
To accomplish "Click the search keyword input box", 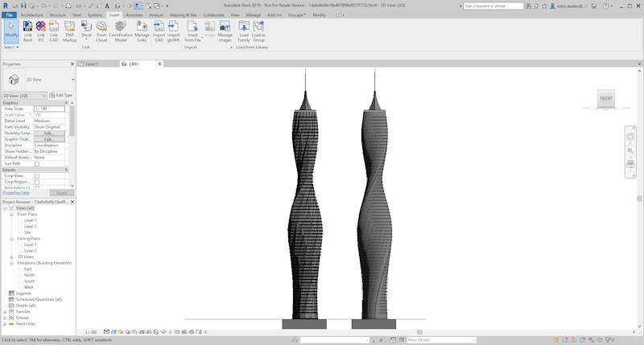I will point(493,6).
